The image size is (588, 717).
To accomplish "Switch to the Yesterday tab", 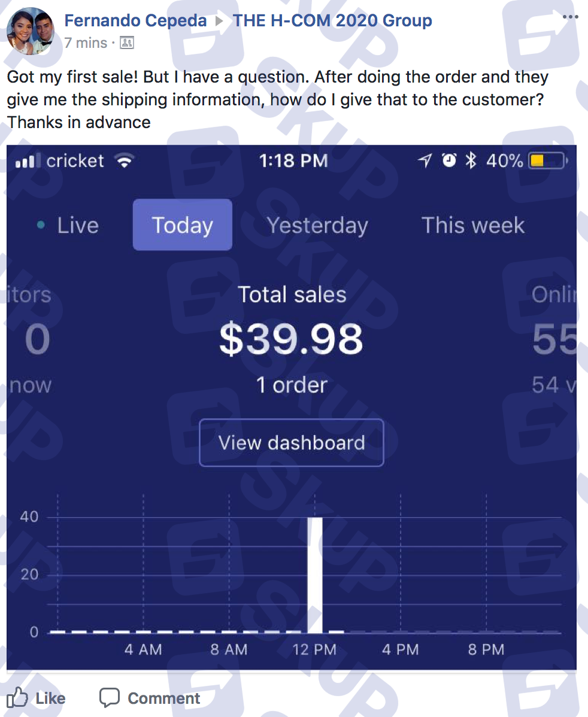I will (x=317, y=225).
